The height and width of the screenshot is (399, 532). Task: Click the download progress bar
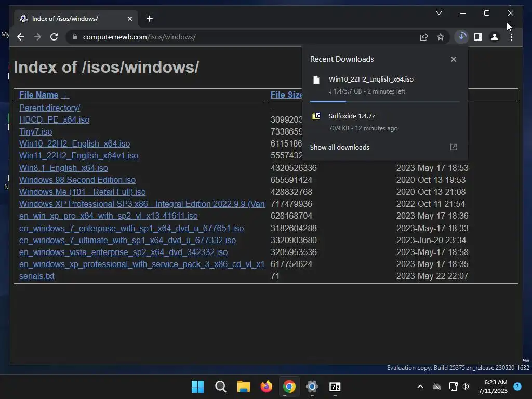tap(385, 101)
